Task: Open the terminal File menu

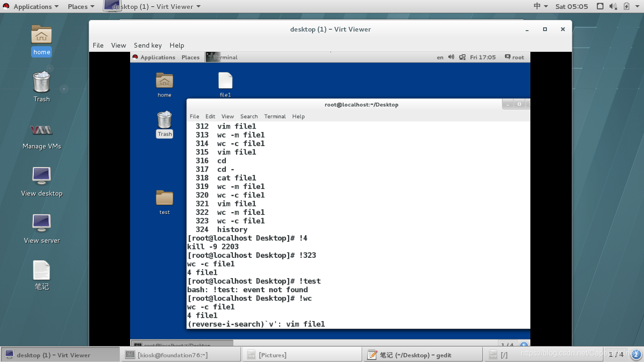Action: 194,116
